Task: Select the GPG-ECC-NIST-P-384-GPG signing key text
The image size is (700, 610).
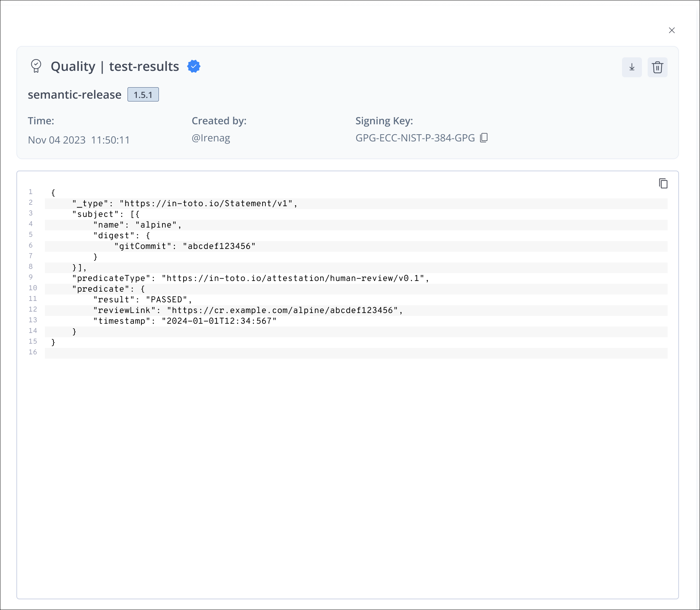Action: coord(415,138)
